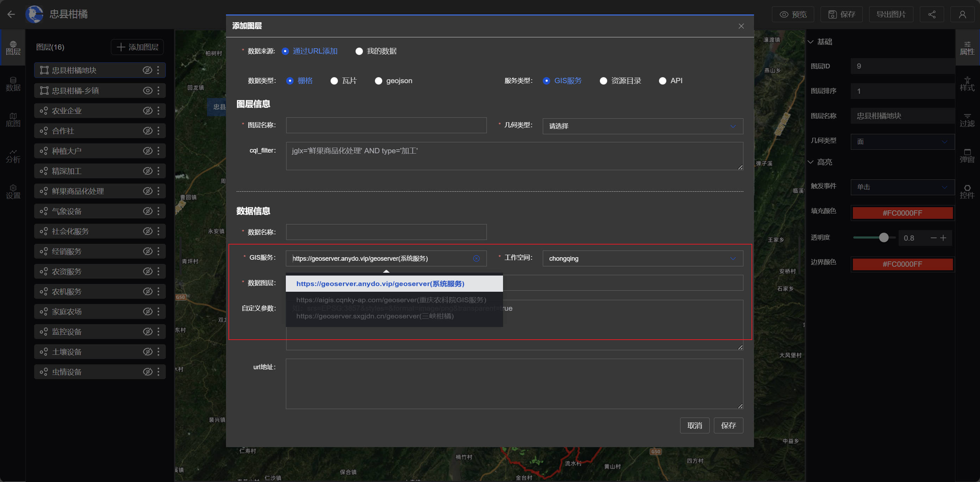This screenshot has width=980, height=482.
Task: Open the 底图 basemap sidebar panel
Action: [13, 119]
